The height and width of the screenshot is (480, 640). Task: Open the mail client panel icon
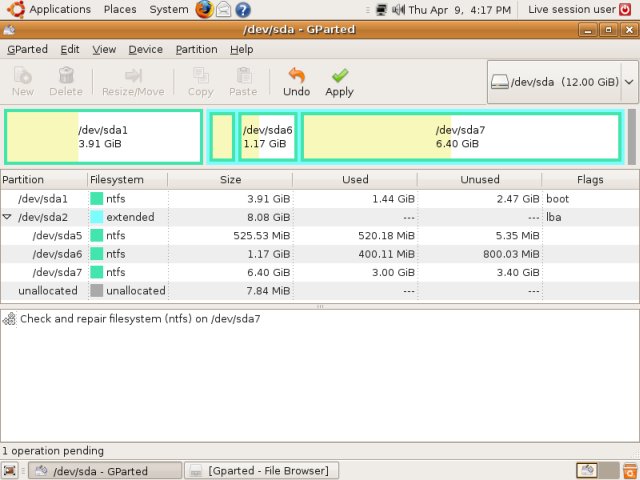[x=223, y=9]
